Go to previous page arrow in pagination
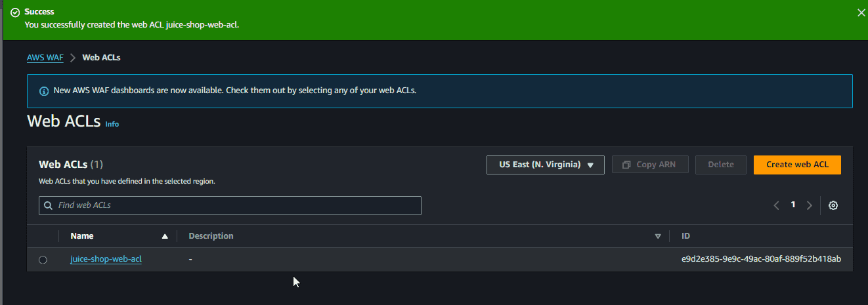 pos(777,205)
